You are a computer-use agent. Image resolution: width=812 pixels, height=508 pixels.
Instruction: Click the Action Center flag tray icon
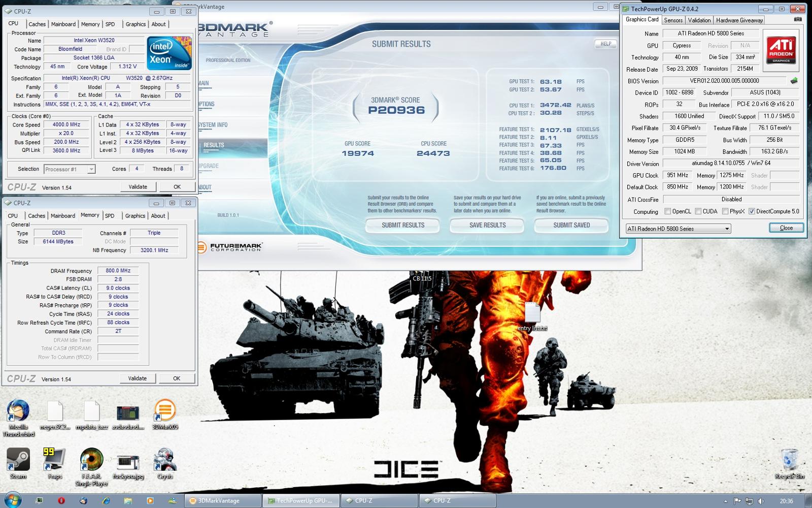pyautogui.click(x=737, y=501)
